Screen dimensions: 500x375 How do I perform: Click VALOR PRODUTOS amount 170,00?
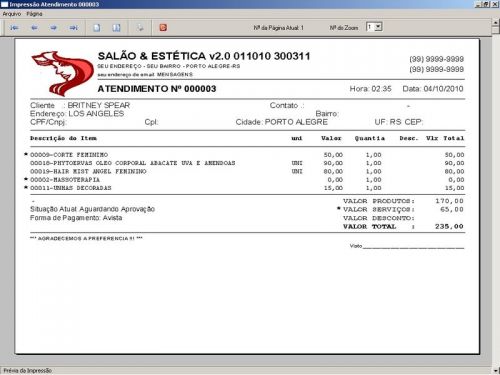pos(449,201)
